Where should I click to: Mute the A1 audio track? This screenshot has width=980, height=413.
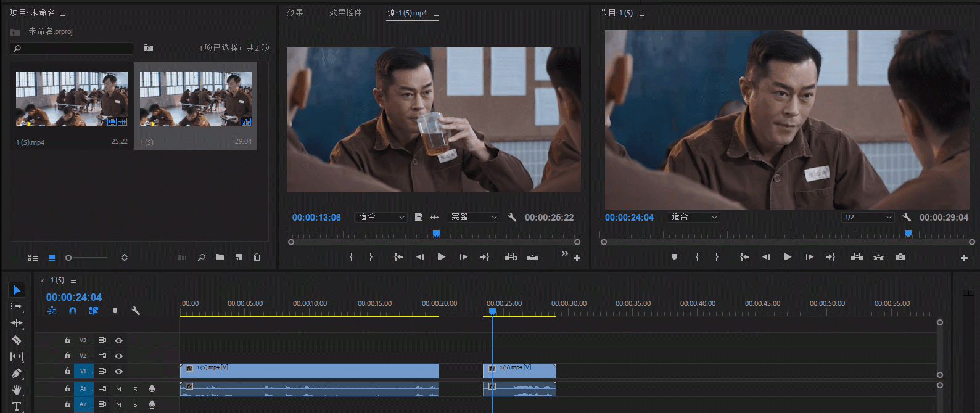(x=118, y=389)
